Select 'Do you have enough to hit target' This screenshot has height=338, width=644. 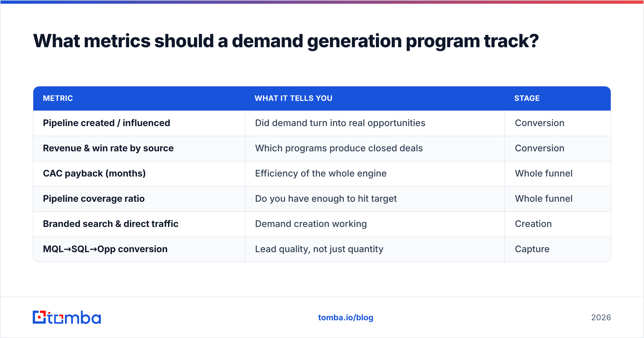tap(326, 199)
